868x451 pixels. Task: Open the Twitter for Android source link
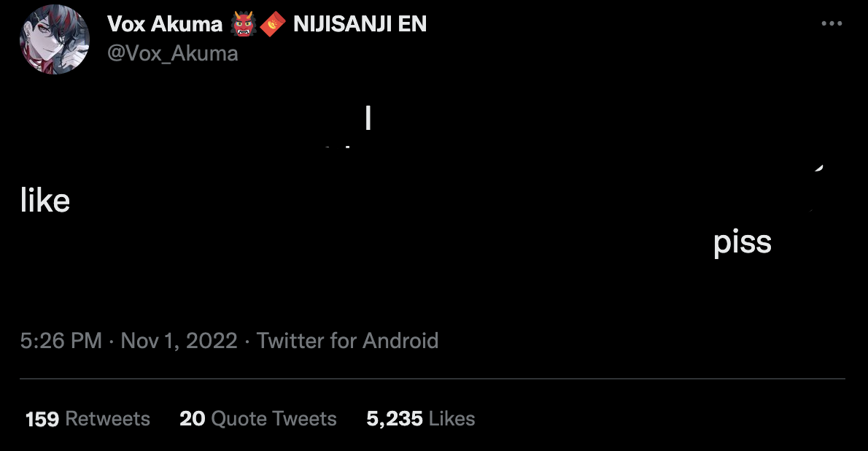click(x=347, y=340)
